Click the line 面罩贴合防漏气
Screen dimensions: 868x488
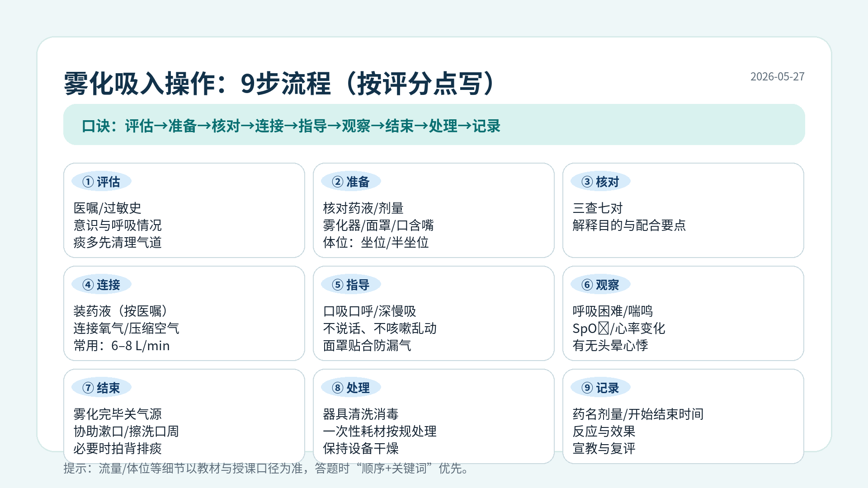point(367,345)
